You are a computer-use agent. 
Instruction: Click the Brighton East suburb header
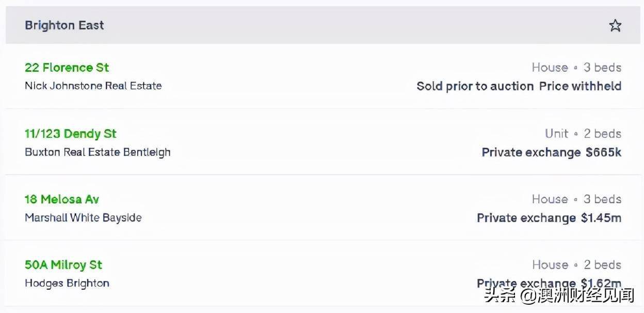coord(65,25)
